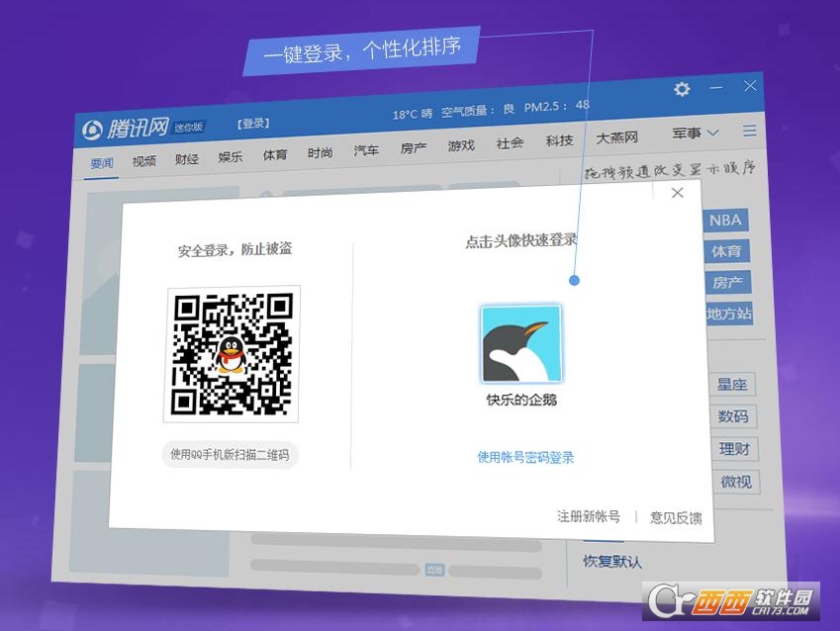Click the 使用QQ手机版扫描二维码 button
Image resolution: width=840 pixels, height=631 pixels.
(230, 455)
